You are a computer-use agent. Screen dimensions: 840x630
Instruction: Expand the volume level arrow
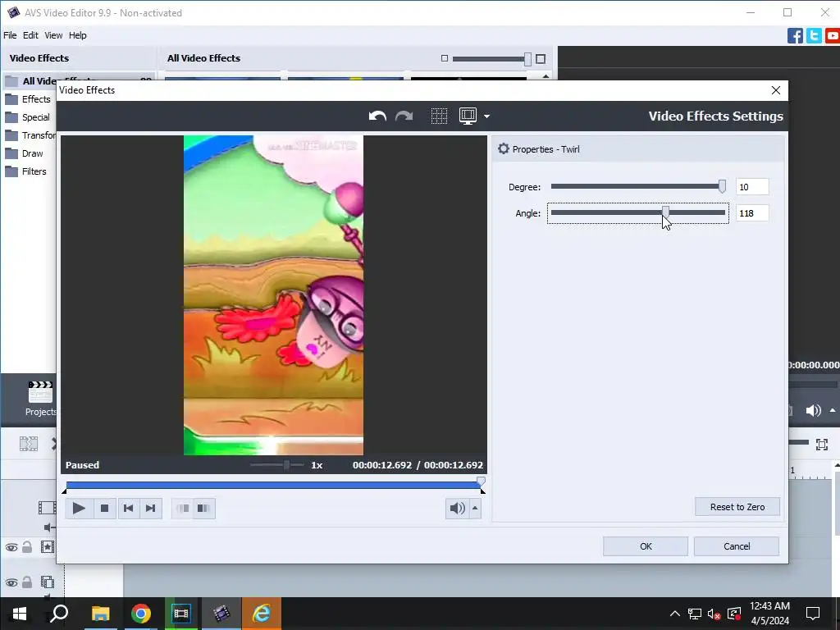(x=475, y=509)
